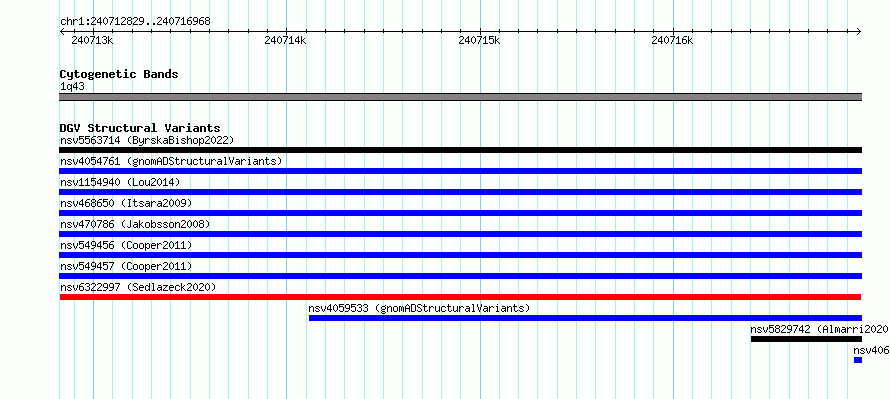The height and width of the screenshot is (399, 890).
Task: Open the nsv1154940 (Lou2014) label
Action: (x=120, y=182)
